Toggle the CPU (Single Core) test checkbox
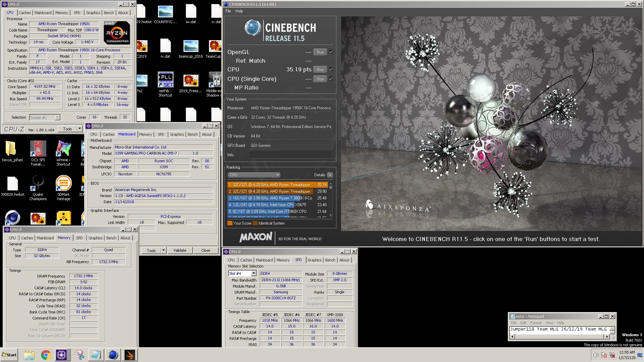The width and height of the screenshot is (644, 362). point(331,79)
